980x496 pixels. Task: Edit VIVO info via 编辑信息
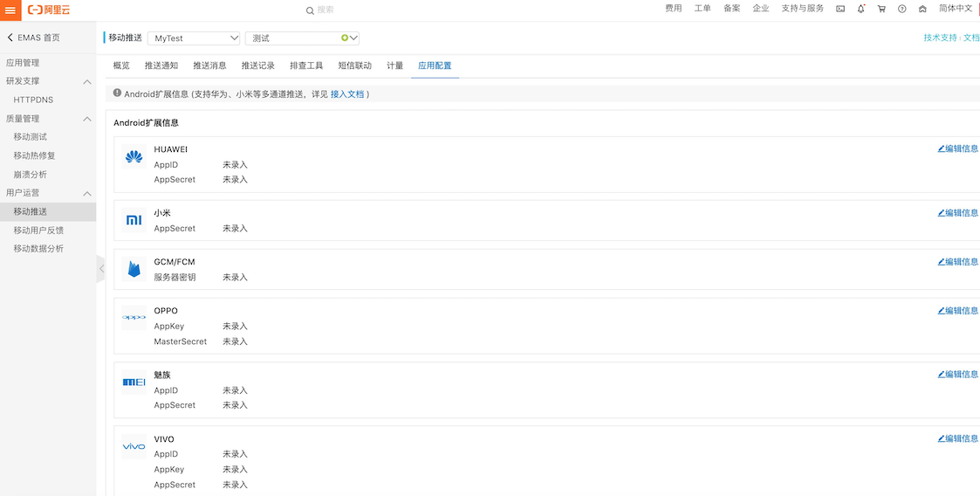958,438
